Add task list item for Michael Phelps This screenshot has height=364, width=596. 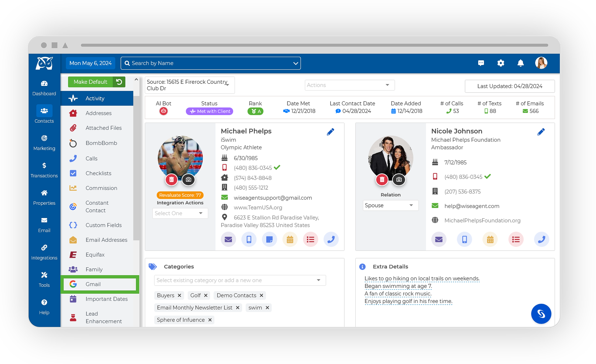point(311,239)
